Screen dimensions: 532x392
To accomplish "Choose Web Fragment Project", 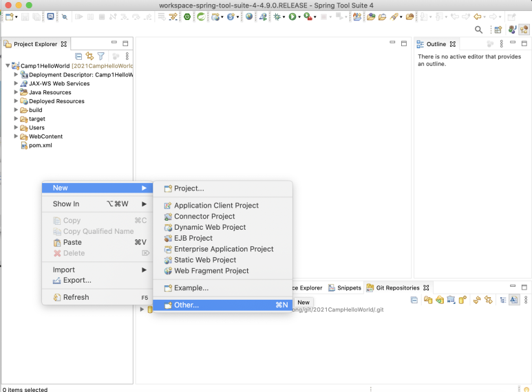I will 222,270.
